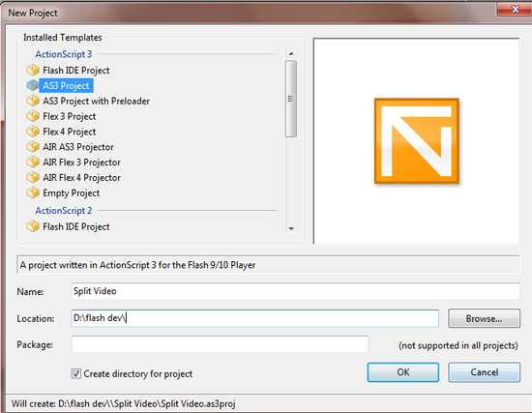Click the AS3 Project with Preloader icon

(x=33, y=101)
